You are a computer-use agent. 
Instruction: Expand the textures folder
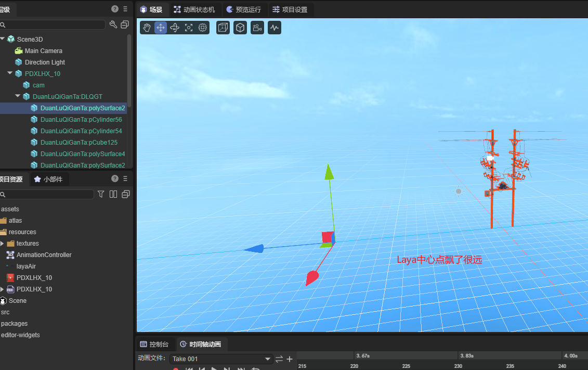[x=2, y=244]
